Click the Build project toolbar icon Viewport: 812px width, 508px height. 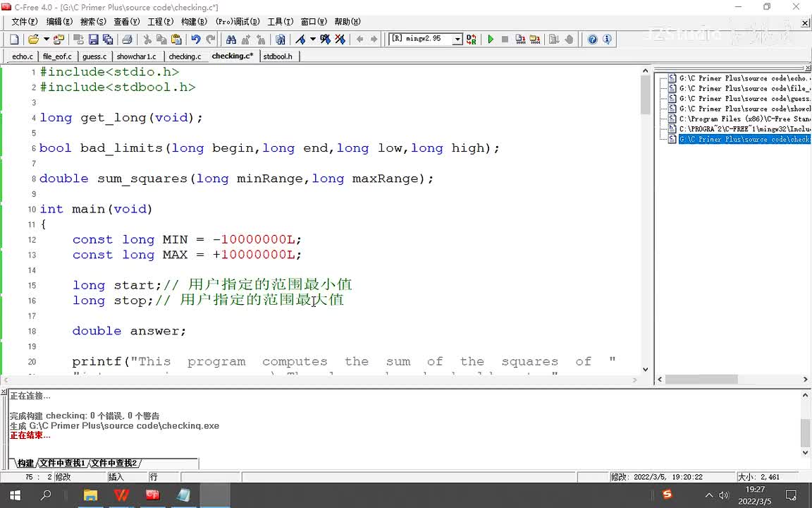click(x=535, y=40)
